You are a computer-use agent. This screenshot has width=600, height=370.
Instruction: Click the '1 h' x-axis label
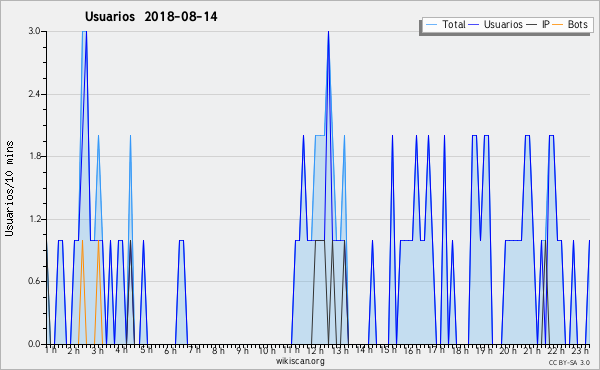51,350
